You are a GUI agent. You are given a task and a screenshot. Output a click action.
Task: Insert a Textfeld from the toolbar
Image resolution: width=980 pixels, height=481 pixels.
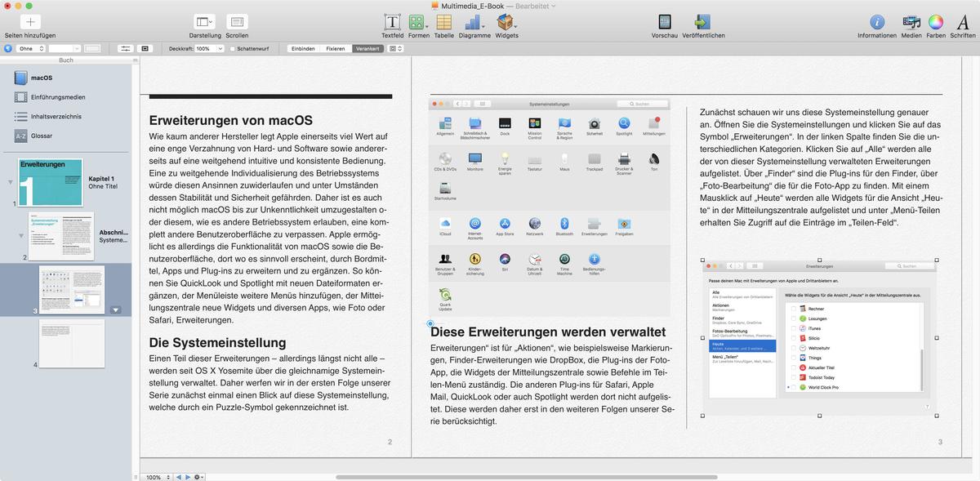[x=393, y=22]
